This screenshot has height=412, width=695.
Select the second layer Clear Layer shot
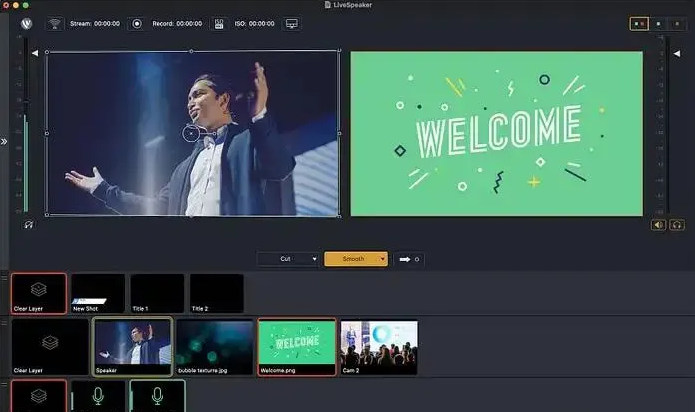coord(50,347)
